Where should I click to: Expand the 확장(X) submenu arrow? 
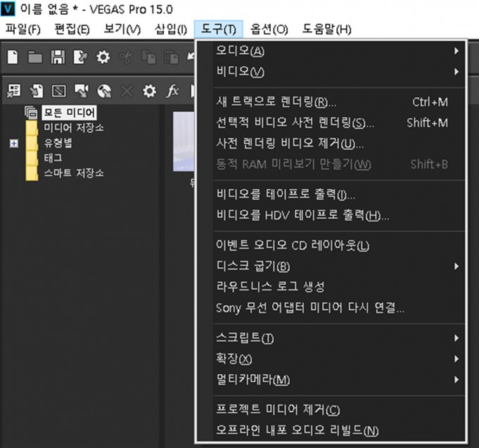[456, 359]
